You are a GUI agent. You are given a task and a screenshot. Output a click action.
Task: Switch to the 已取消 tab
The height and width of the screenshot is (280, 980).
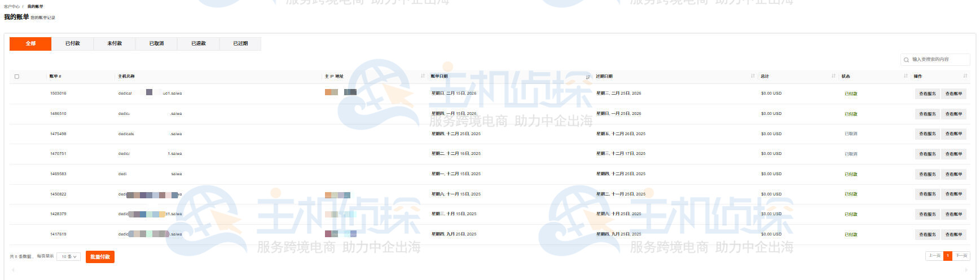click(156, 43)
